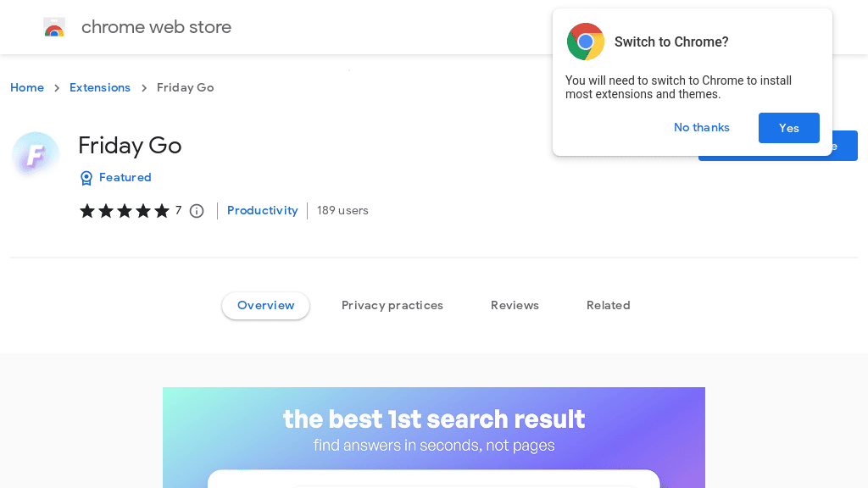Open the Privacy practices tab
The width and height of the screenshot is (868, 488).
392,305
